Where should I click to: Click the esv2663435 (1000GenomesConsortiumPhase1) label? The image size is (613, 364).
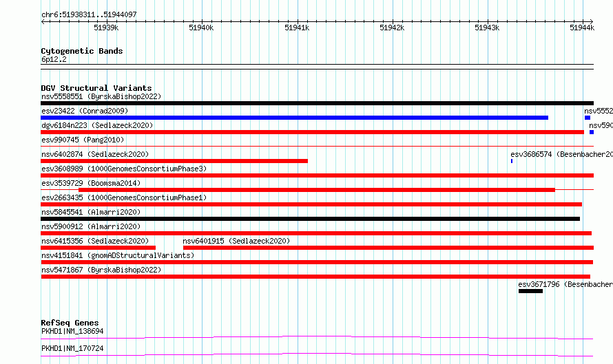(124, 197)
